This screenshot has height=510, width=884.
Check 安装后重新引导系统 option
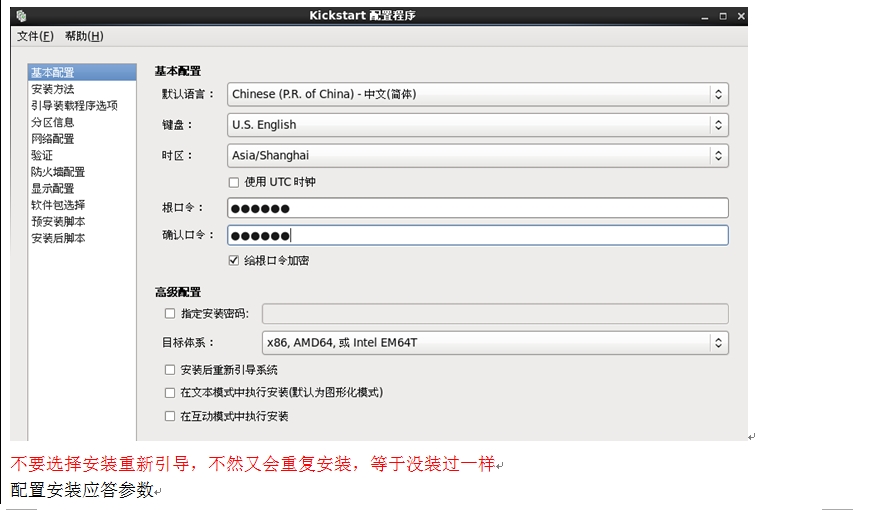coord(170,370)
